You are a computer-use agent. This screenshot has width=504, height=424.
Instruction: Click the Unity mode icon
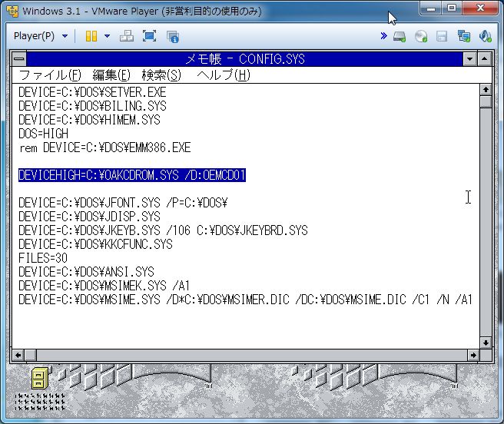pyautogui.click(x=173, y=36)
